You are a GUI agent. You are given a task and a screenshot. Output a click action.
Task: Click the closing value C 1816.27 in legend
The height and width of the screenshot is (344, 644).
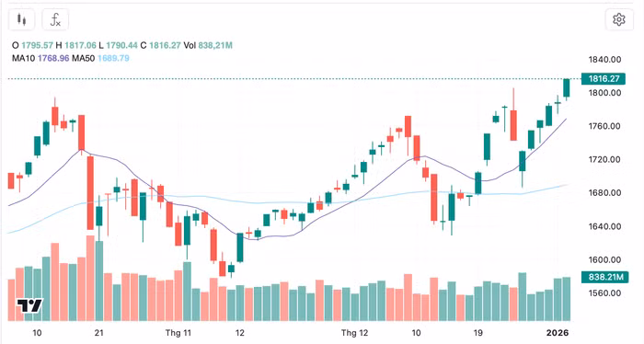pyautogui.click(x=160, y=45)
